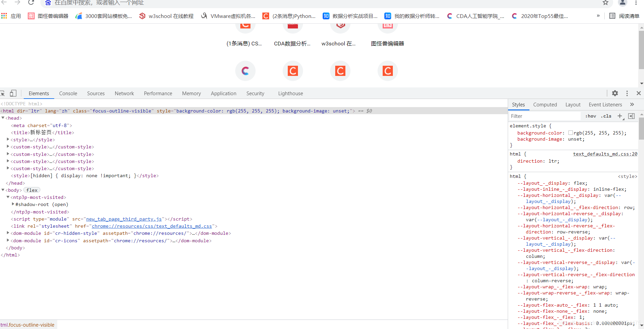The image size is (644, 329).
Task: Open w3school 在线教程 bookmark
Action: (x=166, y=16)
